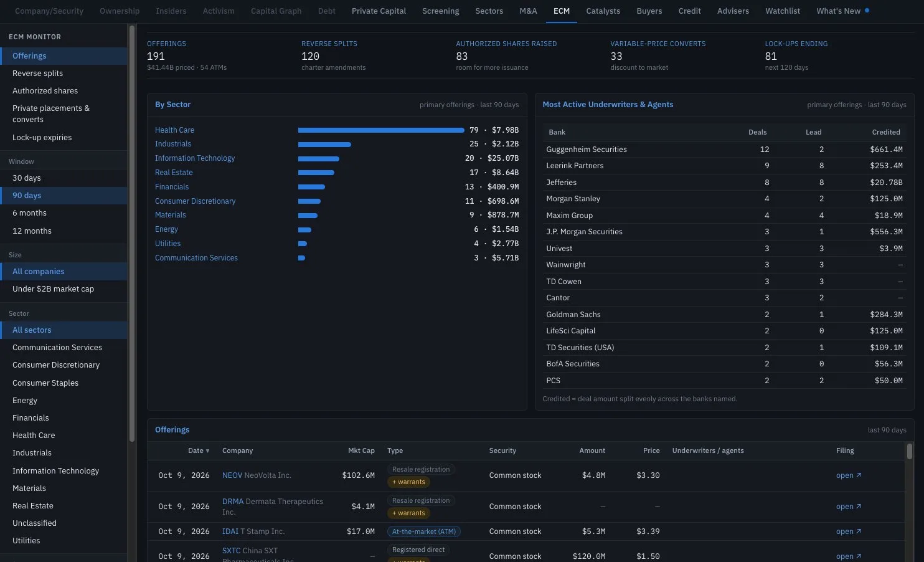Sort offerings by the Date column
Image resolution: width=924 pixels, height=562 pixels.
point(199,450)
